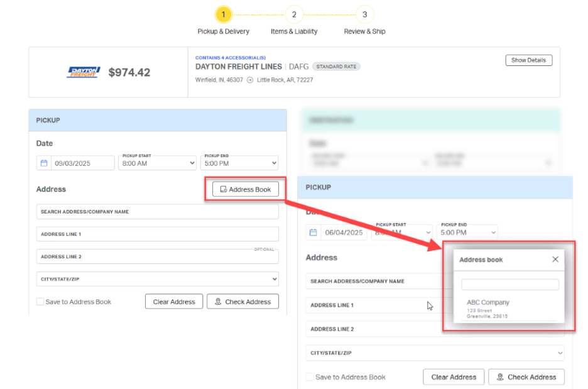The width and height of the screenshot is (588, 389).
Task: Click the Dayton Freight carrier logo
Action: 84,72
